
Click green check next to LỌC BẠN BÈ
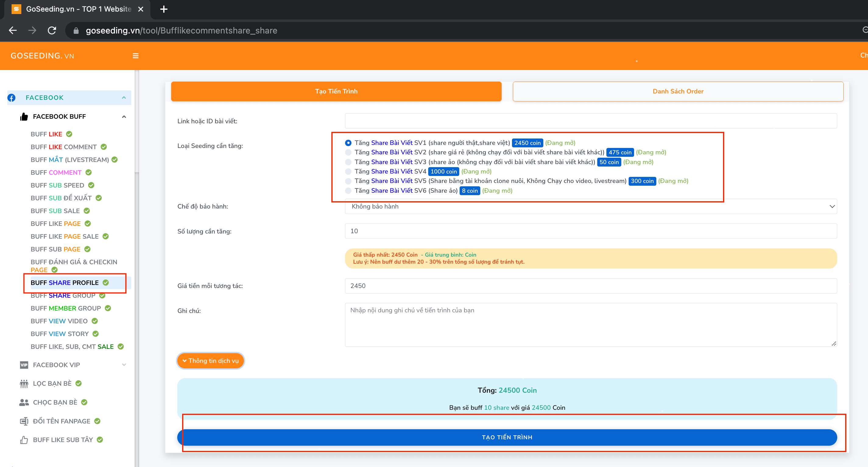tap(79, 384)
